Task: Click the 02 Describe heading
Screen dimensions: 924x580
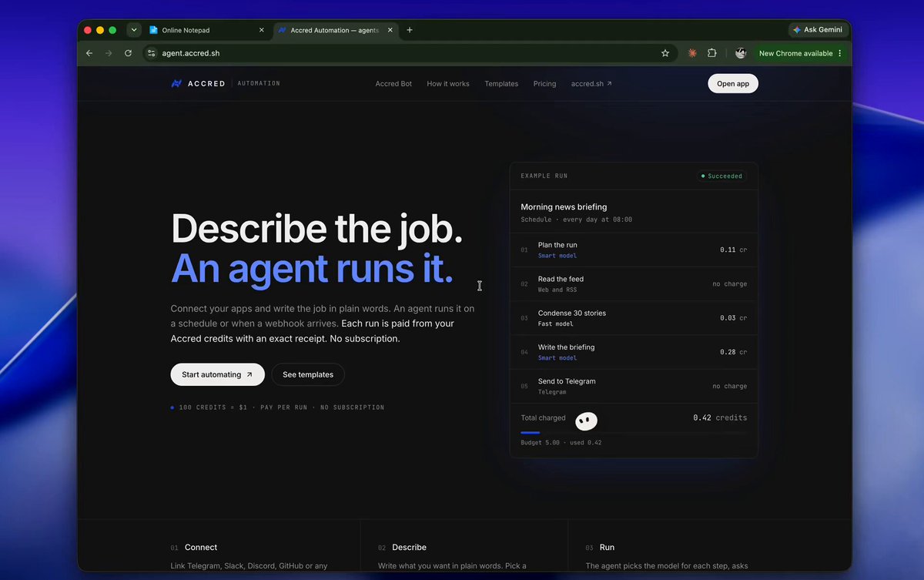Action: point(402,548)
